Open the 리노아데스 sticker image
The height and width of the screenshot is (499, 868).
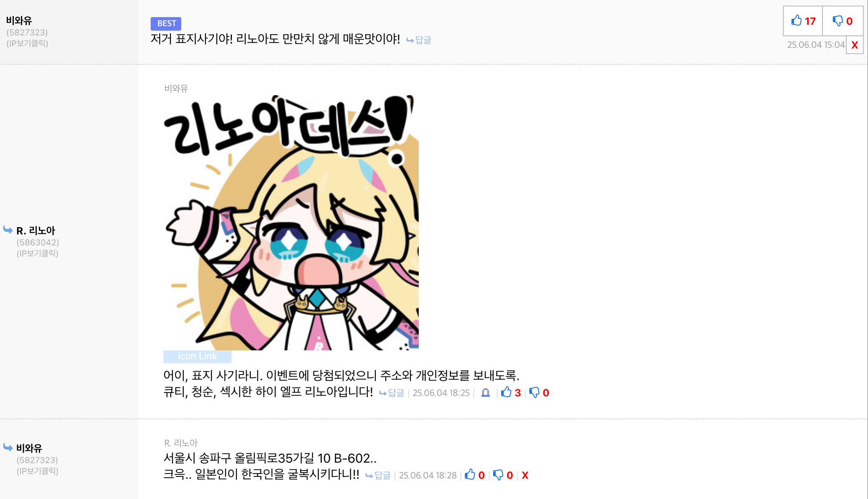(291, 223)
